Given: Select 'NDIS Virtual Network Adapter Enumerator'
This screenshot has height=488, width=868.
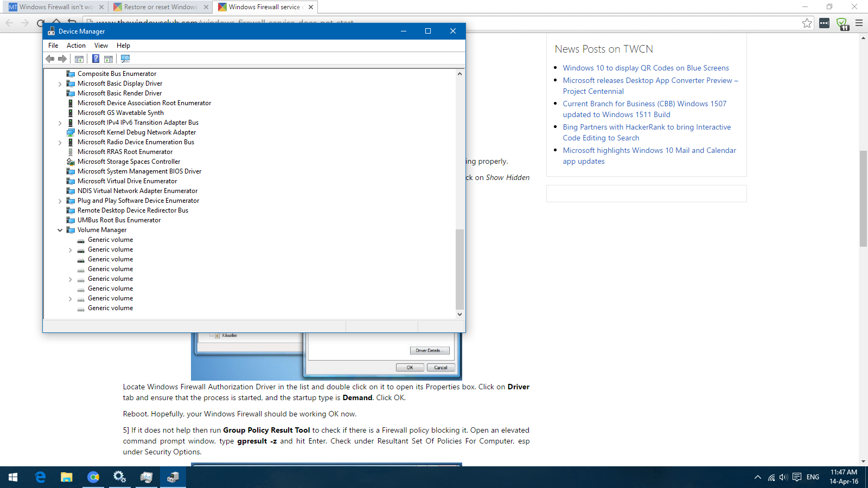Looking at the screenshot, I should pyautogui.click(x=137, y=191).
